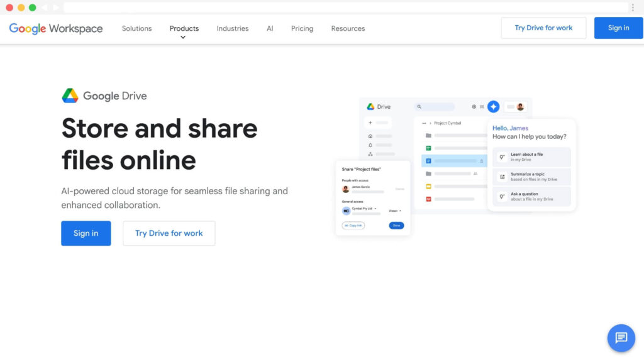Click the Project Cymbal breadcrumb

[x=447, y=123]
